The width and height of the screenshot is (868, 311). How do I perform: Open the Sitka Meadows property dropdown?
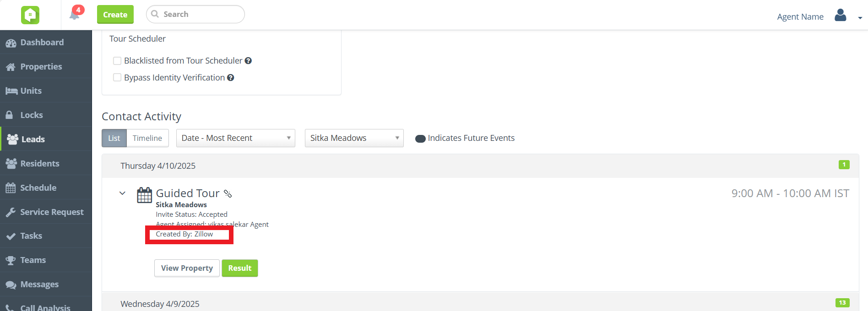pos(354,138)
